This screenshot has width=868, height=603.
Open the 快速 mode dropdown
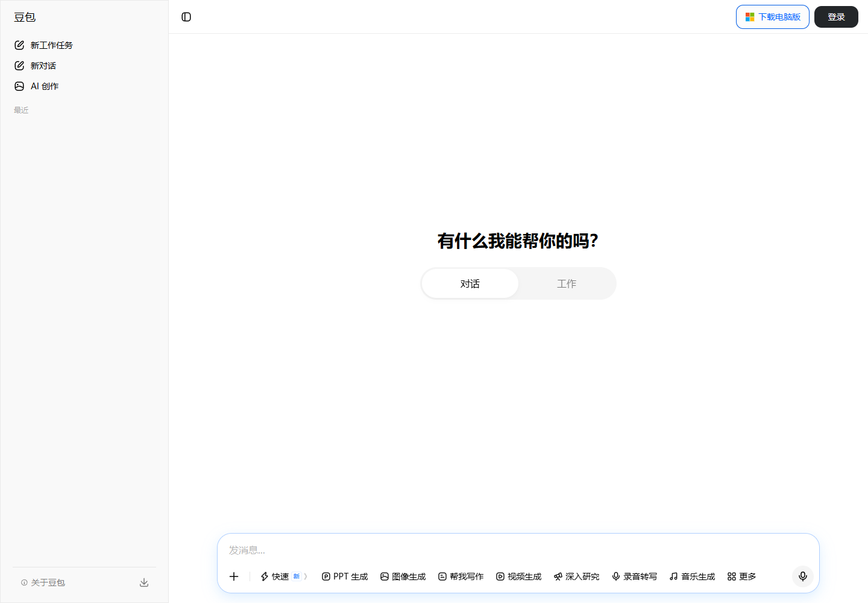click(x=284, y=576)
